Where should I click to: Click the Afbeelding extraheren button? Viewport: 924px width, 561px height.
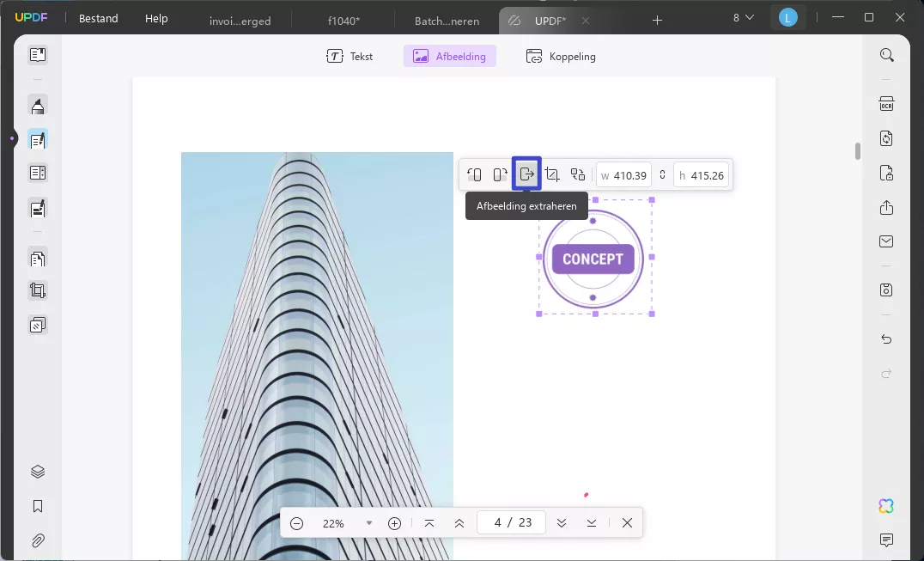pyautogui.click(x=526, y=174)
